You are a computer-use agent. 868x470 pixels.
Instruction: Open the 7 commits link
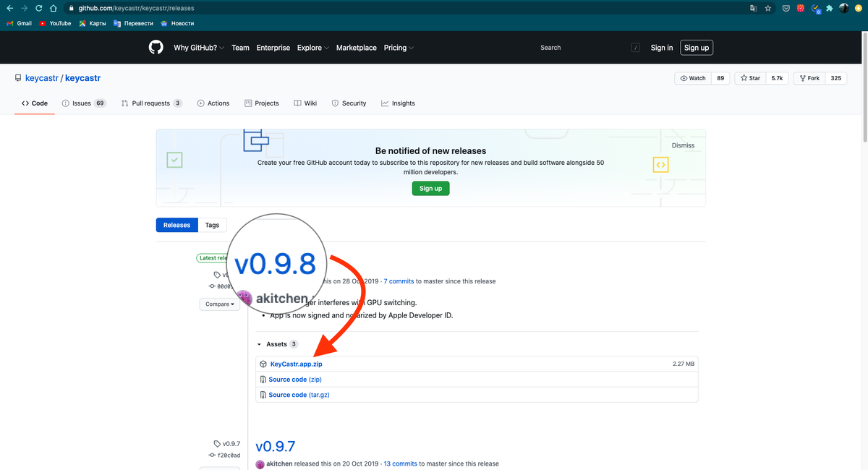(x=399, y=281)
